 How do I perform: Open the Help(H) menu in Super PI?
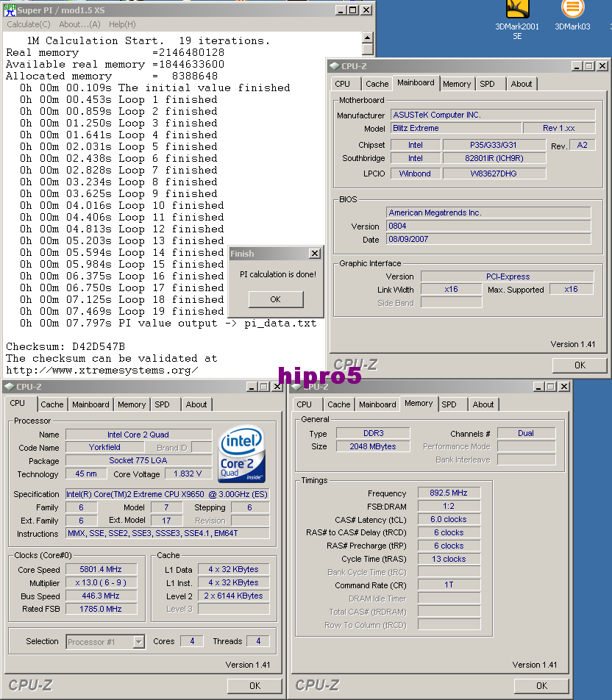point(122,24)
